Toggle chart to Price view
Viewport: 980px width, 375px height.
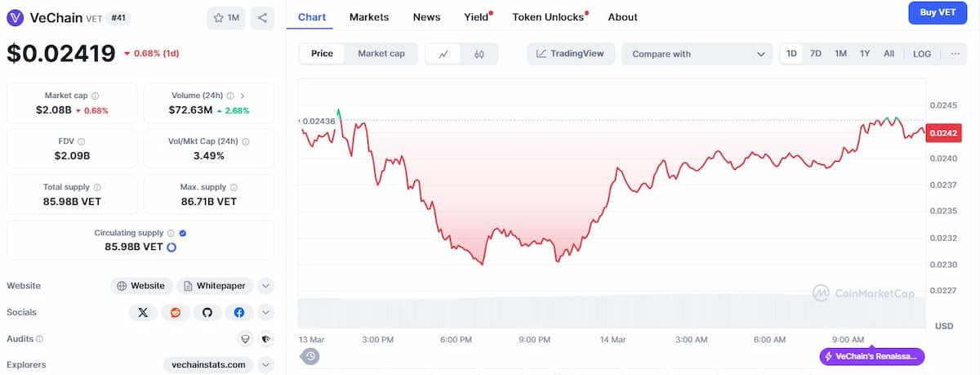pos(322,54)
